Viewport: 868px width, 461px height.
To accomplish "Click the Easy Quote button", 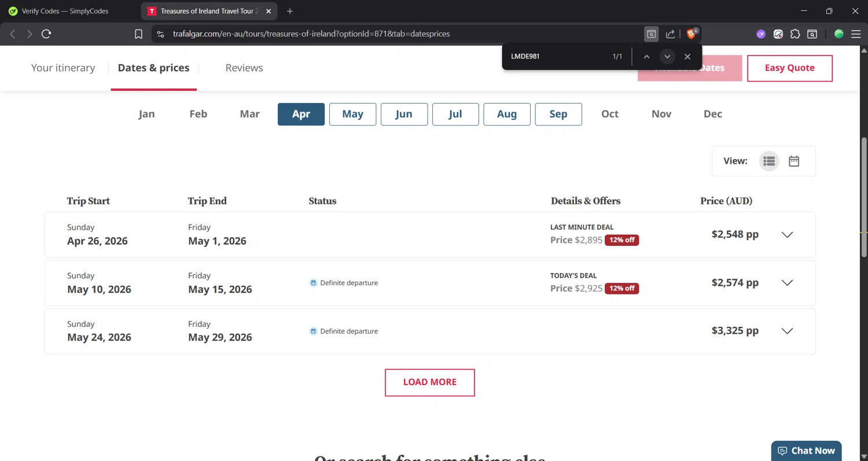I will (790, 68).
